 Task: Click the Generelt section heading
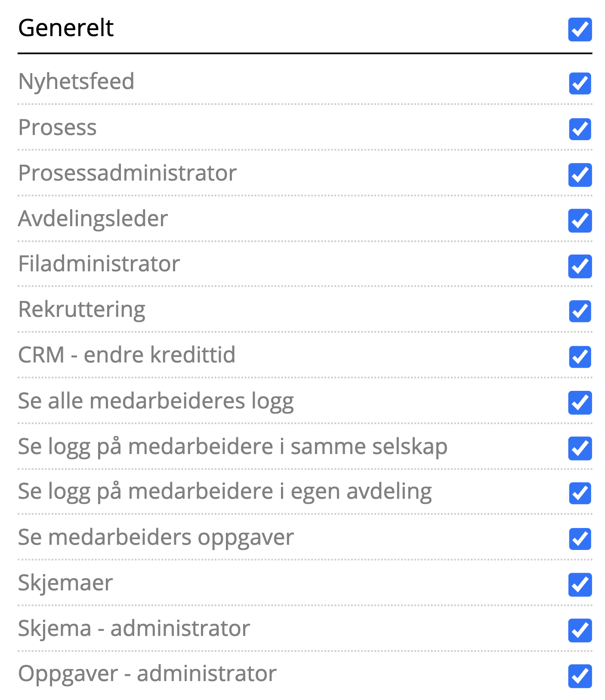[x=66, y=28]
